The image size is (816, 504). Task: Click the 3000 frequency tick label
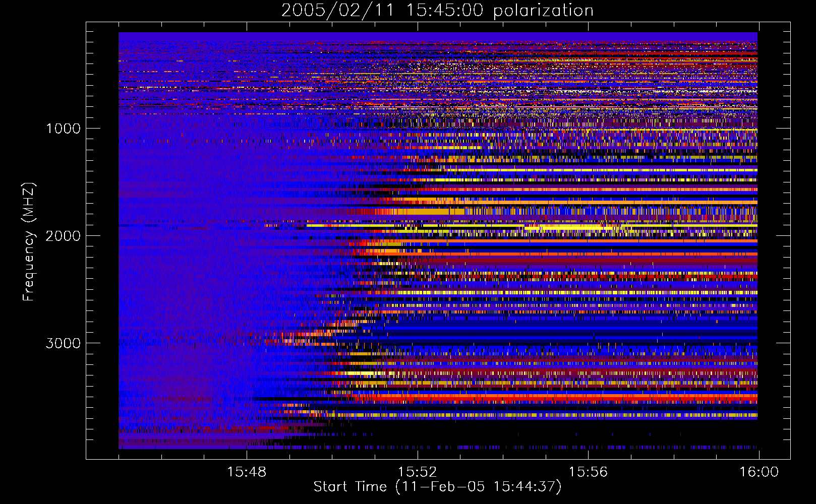(x=63, y=343)
